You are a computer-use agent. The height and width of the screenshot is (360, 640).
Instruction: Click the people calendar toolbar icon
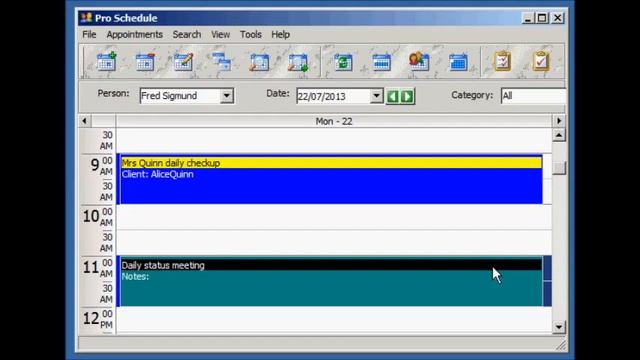click(x=419, y=62)
